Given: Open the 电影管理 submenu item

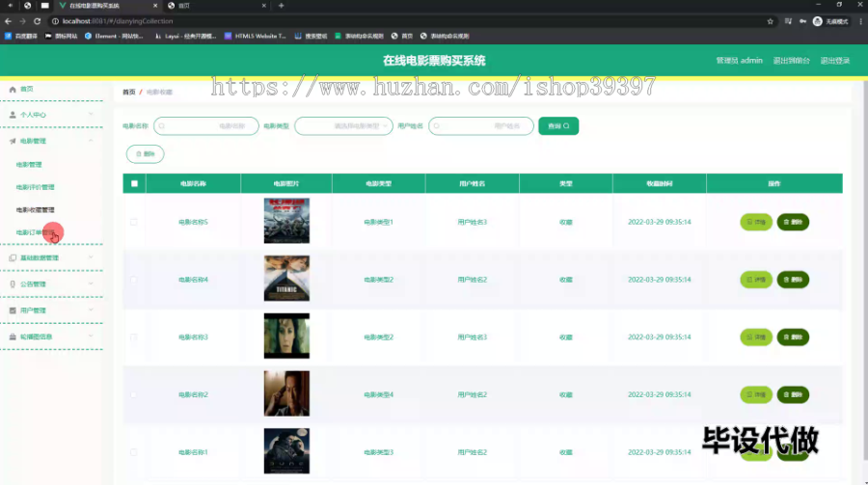Looking at the screenshot, I should click(29, 165).
